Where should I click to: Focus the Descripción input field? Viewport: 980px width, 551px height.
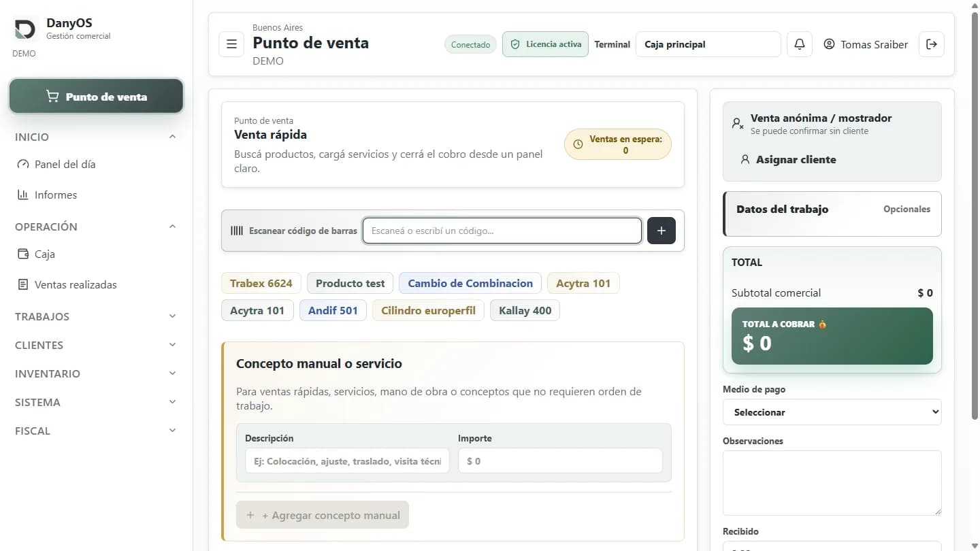pos(347,461)
